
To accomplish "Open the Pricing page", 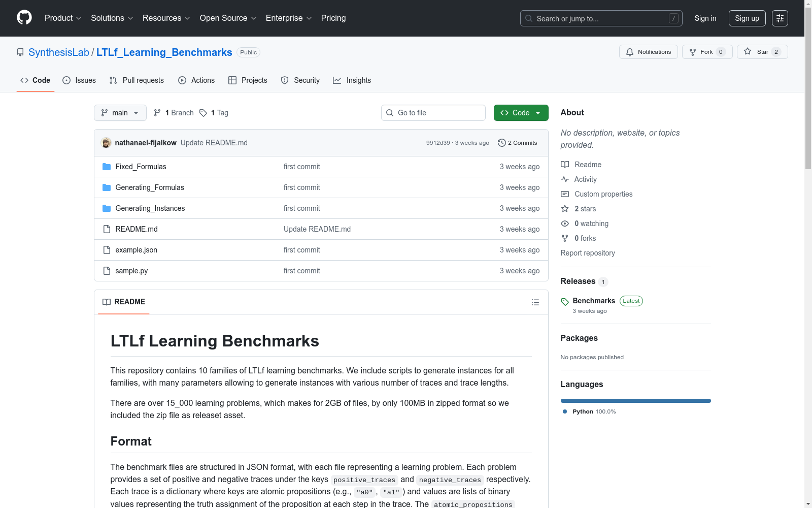I will (333, 18).
